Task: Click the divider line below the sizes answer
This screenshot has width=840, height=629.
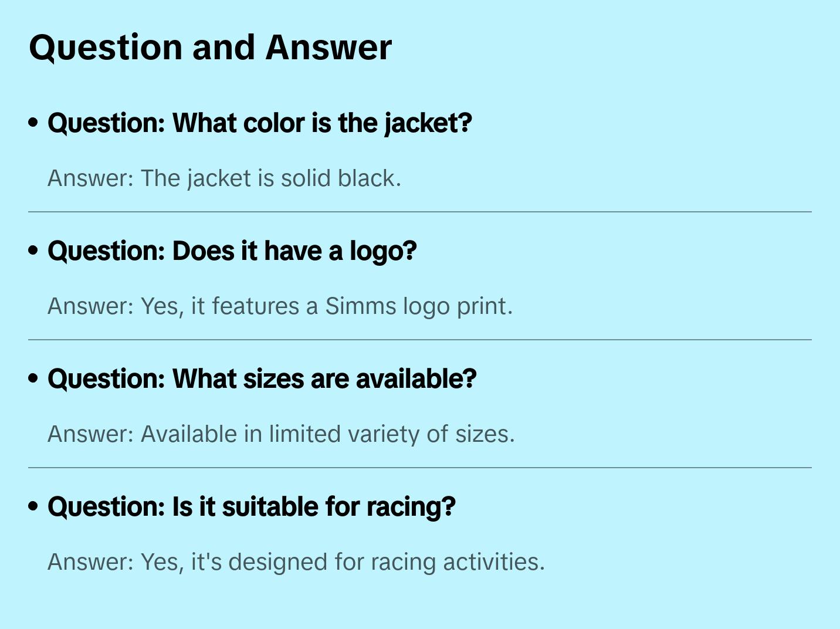Action: 420,468
